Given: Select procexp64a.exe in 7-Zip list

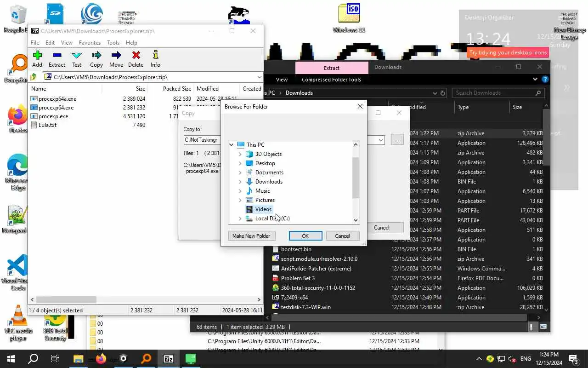Looking at the screenshot, I should click(57, 98).
